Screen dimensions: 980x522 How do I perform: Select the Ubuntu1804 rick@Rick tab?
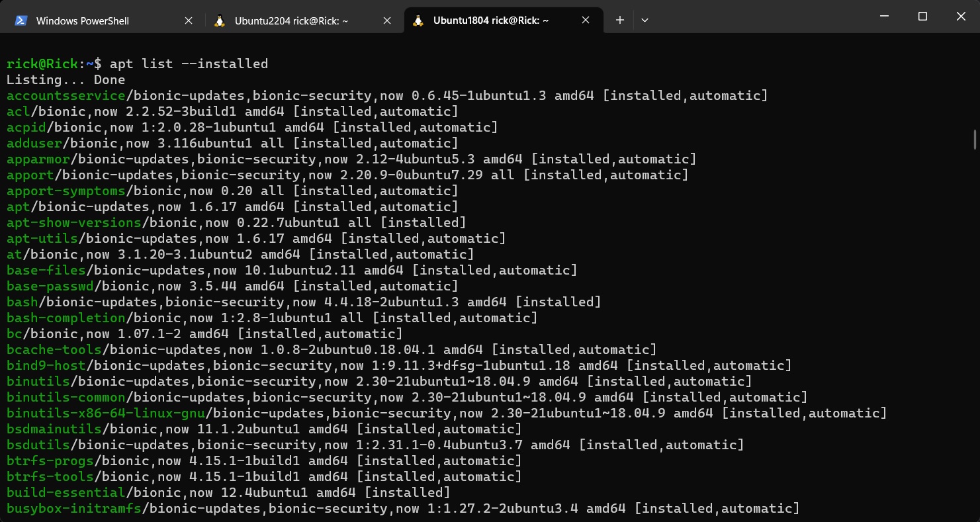click(x=503, y=21)
